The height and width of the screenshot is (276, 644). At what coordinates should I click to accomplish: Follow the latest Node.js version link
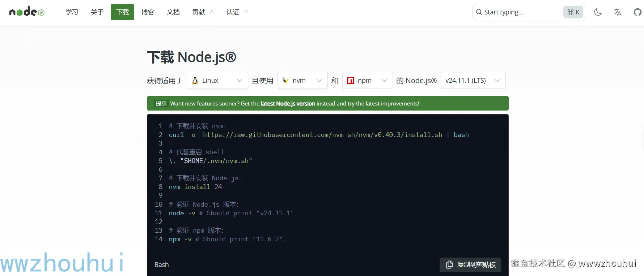pos(288,104)
